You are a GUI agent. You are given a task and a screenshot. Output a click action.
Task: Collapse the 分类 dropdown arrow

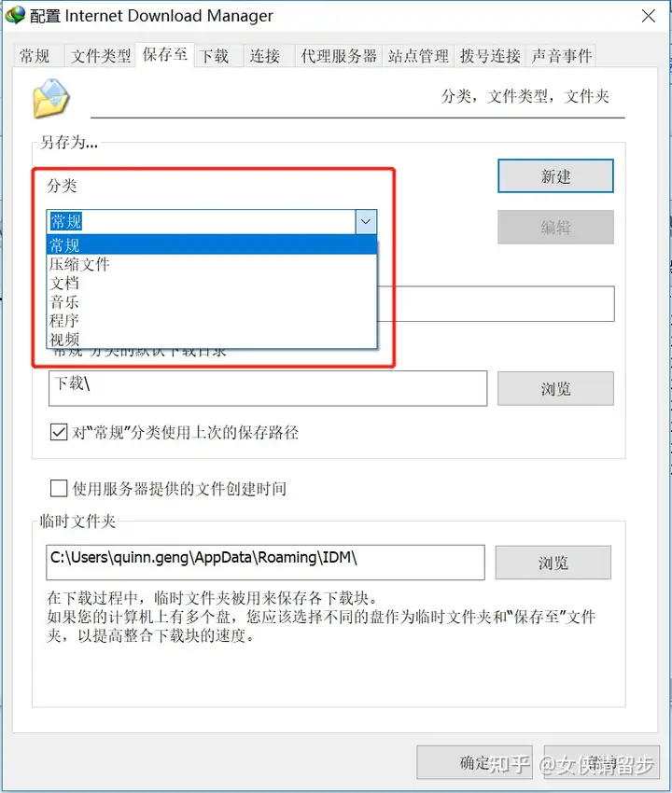click(x=366, y=221)
